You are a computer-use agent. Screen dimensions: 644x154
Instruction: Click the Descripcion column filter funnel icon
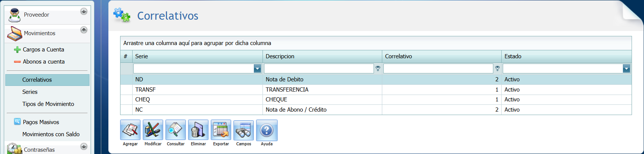pos(378,68)
